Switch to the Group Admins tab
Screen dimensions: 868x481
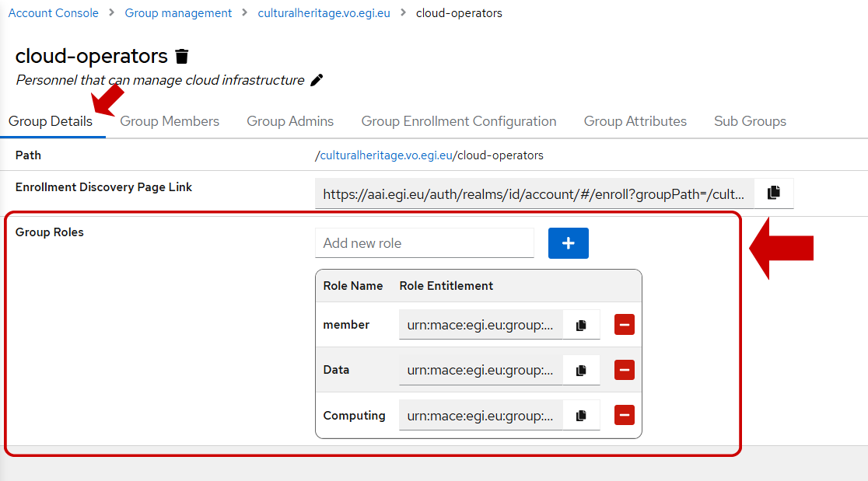(x=290, y=121)
